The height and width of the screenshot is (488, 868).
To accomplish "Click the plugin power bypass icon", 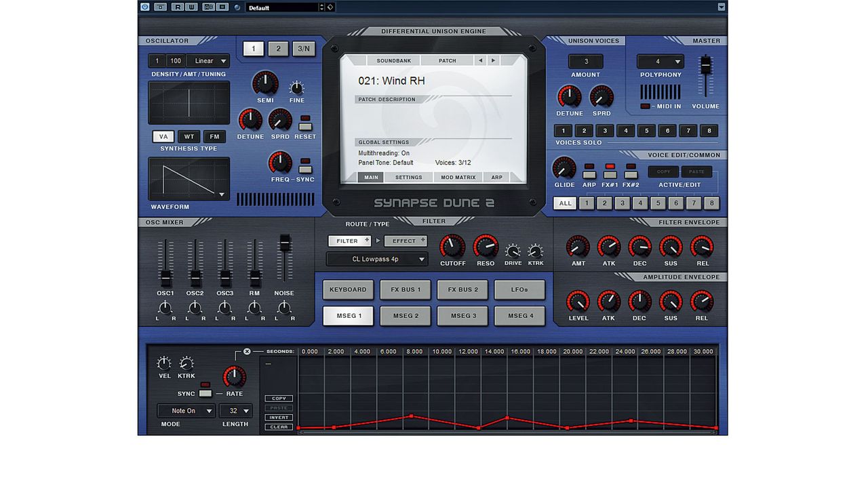I will click(144, 7).
